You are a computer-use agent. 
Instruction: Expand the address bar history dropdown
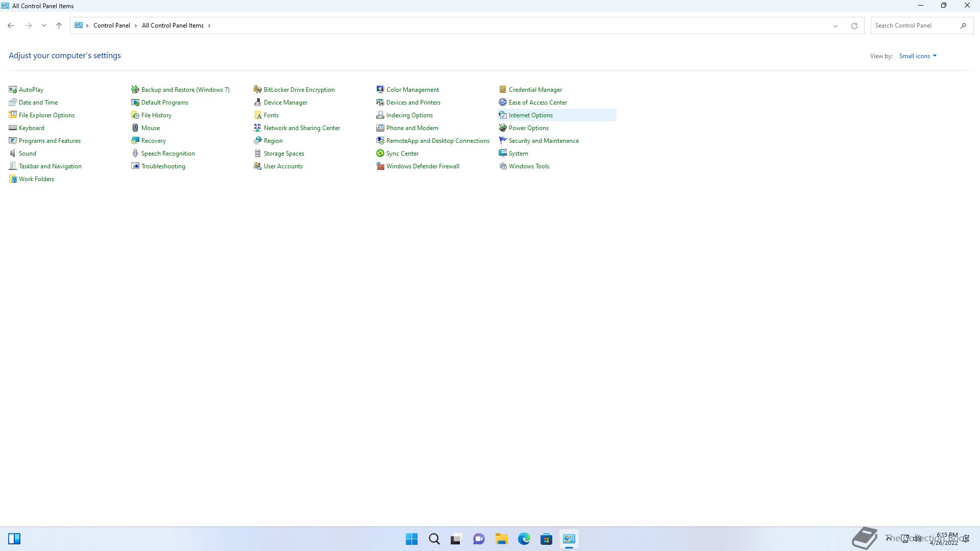[x=836, y=26]
